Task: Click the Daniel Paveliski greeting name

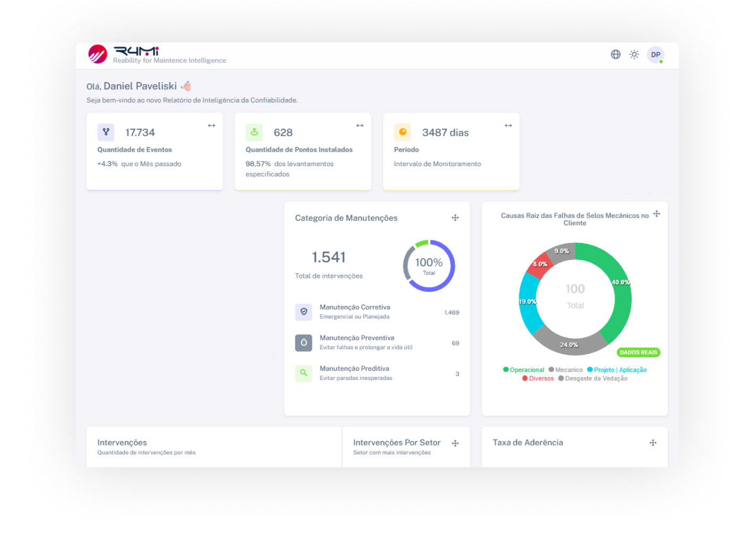Action: [x=141, y=85]
